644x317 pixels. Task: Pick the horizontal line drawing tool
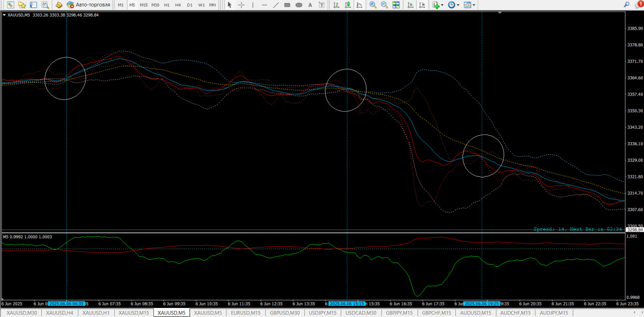coord(264,5)
